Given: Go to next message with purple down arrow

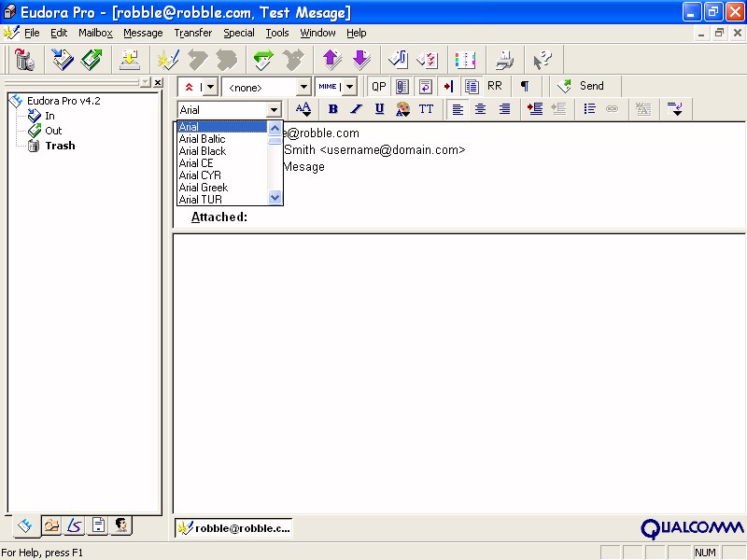Looking at the screenshot, I should tap(361, 60).
